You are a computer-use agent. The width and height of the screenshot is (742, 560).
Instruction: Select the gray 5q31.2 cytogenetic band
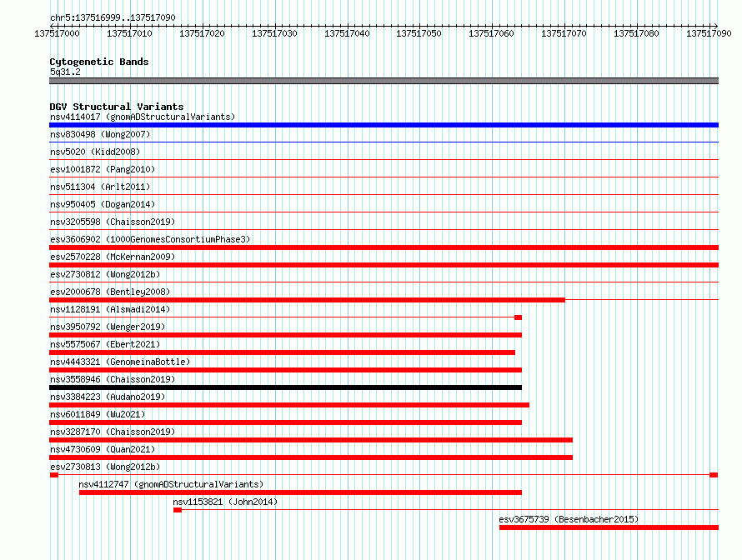pyautogui.click(x=384, y=81)
